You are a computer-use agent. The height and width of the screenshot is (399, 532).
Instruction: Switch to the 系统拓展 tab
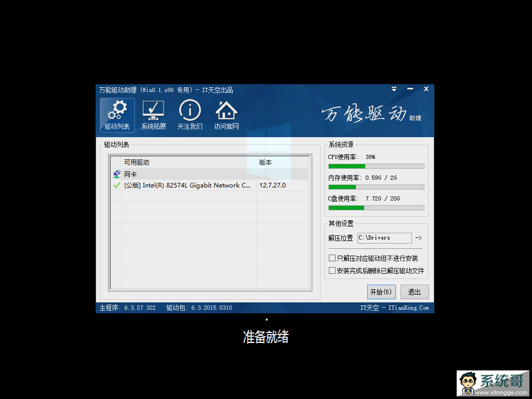pyautogui.click(x=153, y=115)
